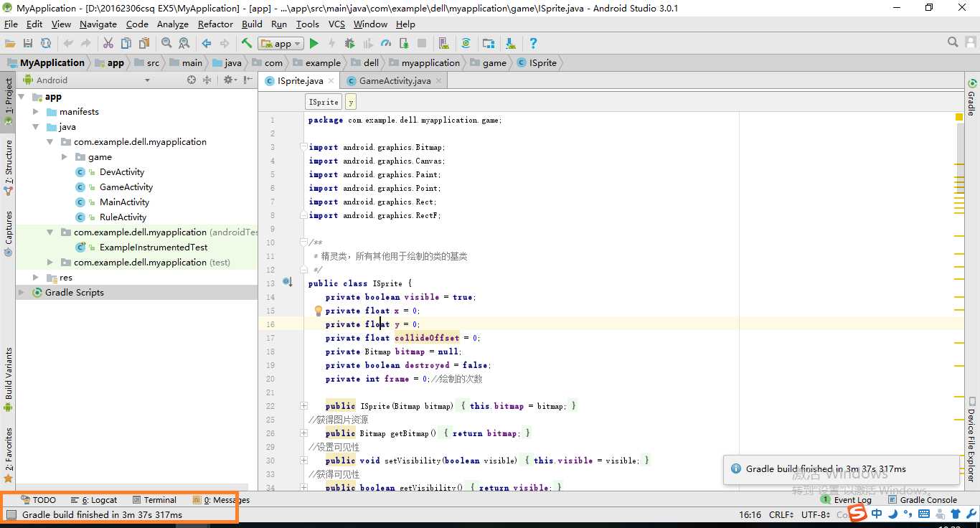The image size is (980, 528).
Task: Click the ISprite breadcrumb in editor
Action: coord(324,102)
